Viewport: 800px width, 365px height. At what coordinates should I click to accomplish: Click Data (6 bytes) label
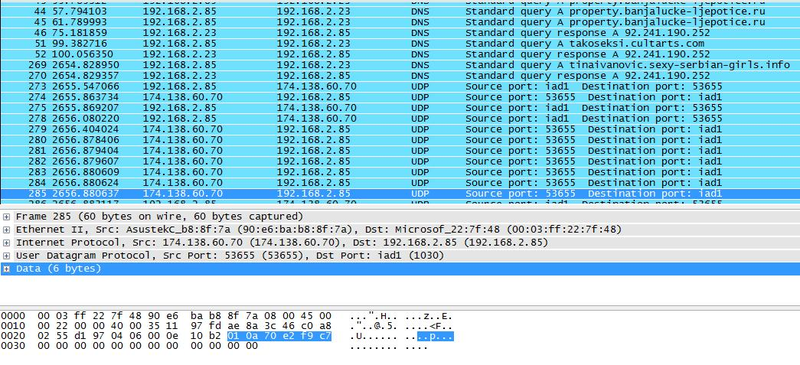pos(59,269)
